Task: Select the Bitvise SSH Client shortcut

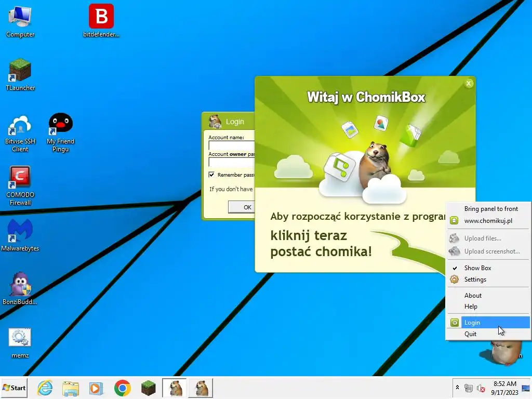Action: (20, 134)
